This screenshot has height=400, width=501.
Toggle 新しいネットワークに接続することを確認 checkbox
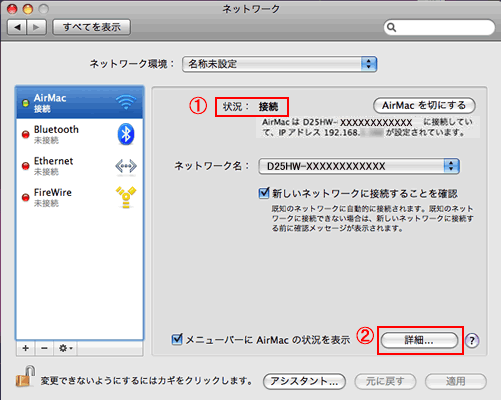pos(264,193)
